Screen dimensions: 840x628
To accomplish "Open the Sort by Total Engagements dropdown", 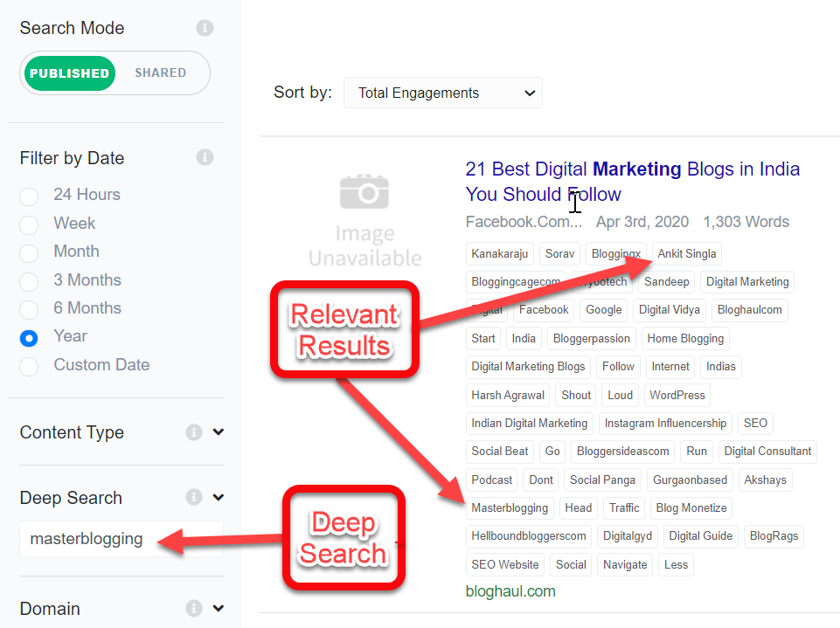I will tap(443, 93).
